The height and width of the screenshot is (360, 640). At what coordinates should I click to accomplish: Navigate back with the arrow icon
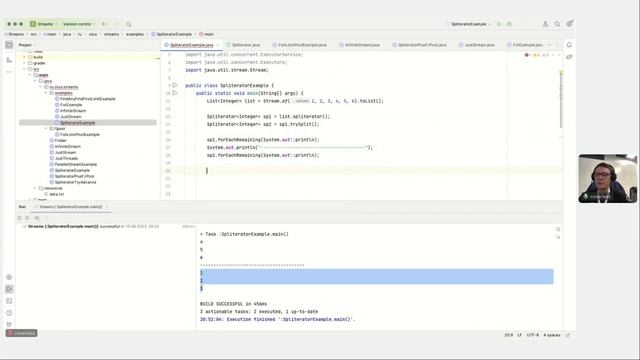point(104,24)
